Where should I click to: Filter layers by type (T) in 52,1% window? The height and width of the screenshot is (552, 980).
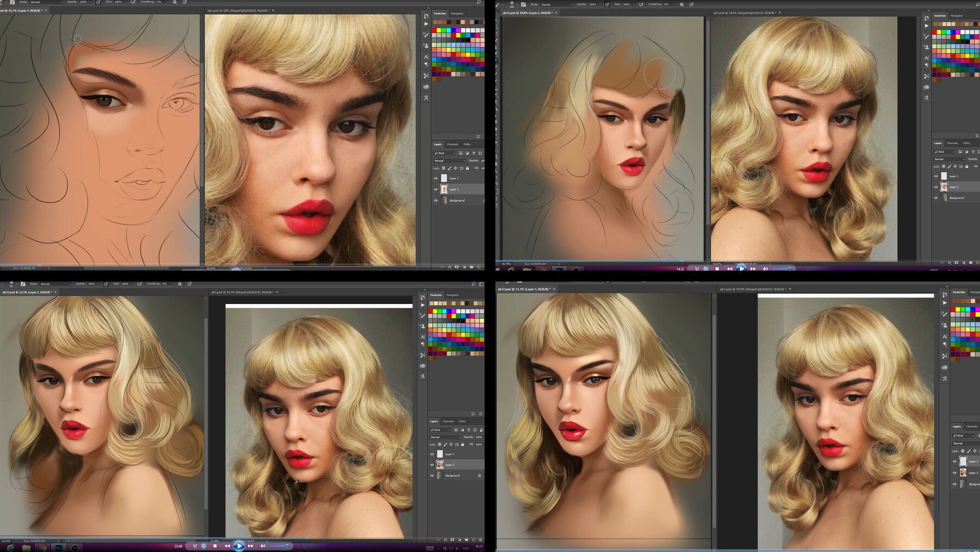[x=474, y=153]
